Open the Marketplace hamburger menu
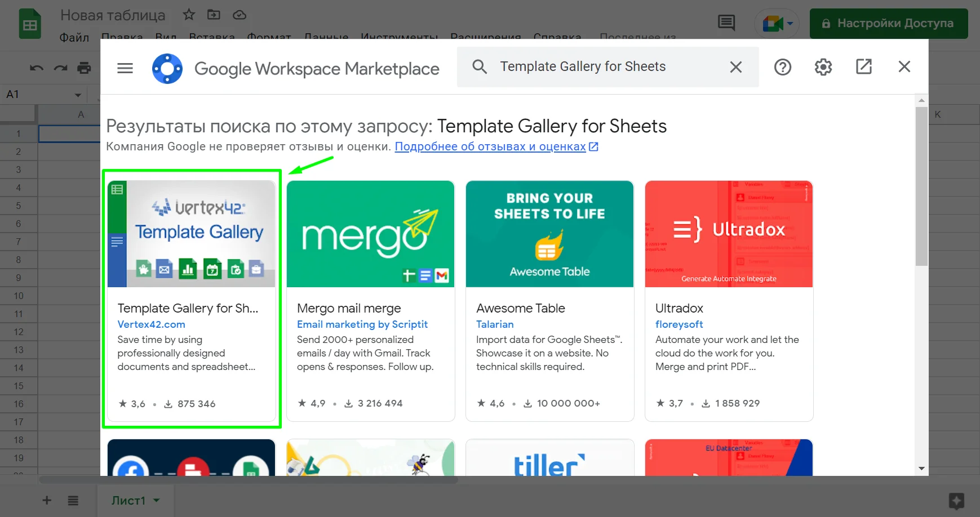Viewport: 980px width, 517px height. 125,68
